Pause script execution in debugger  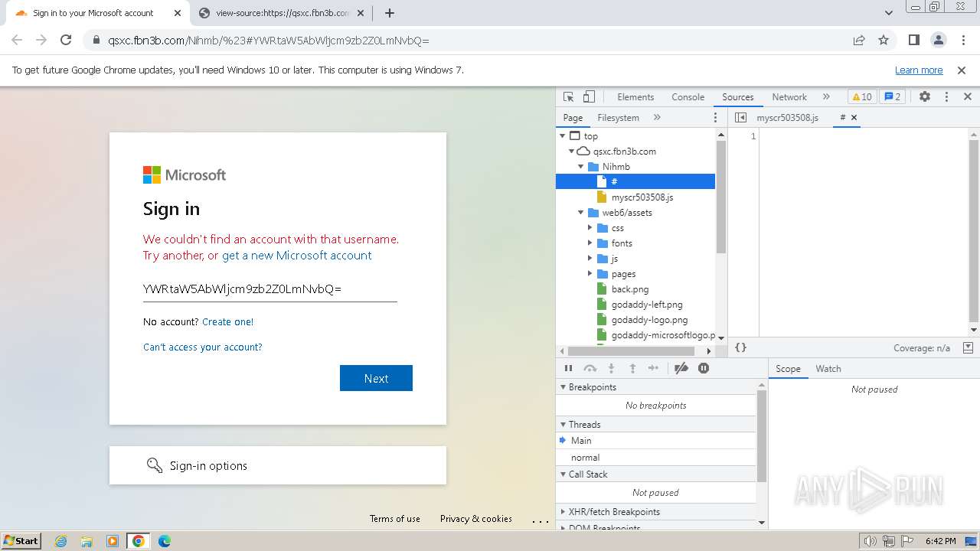pos(568,369)
